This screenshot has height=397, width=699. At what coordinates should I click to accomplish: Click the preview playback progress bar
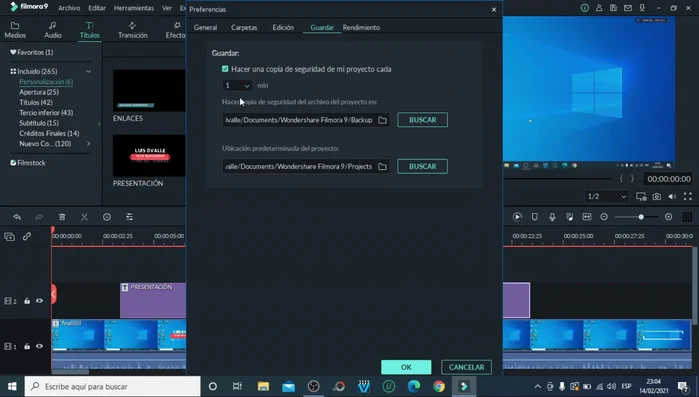(557, 179)
